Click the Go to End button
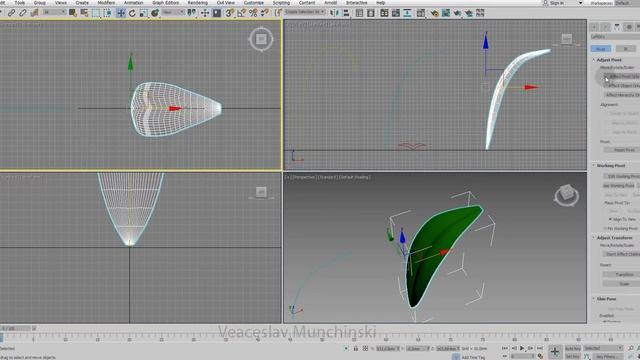This screenshot has width=640, height=360. (x=540, y=348)
